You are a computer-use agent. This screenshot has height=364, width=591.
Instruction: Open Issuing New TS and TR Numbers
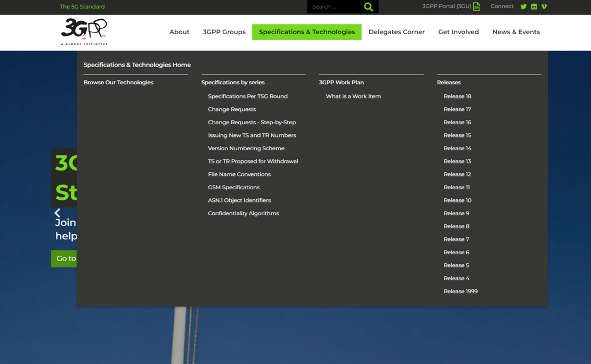(x=252, y=135)
